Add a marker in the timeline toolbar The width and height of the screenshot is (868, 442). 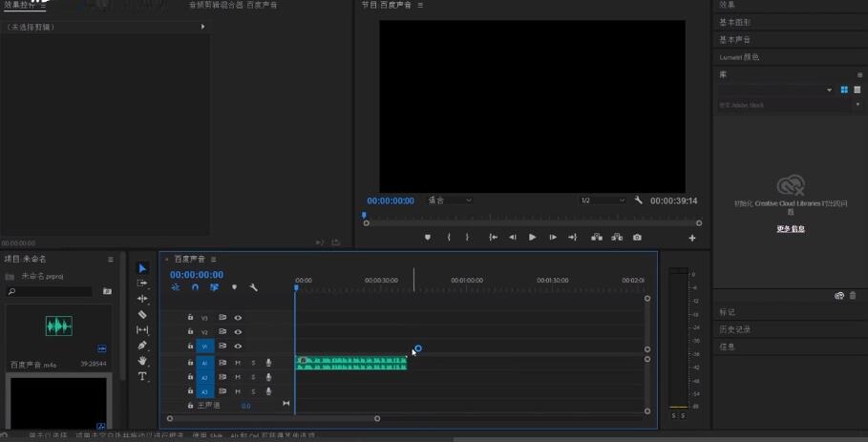point(234,287)
